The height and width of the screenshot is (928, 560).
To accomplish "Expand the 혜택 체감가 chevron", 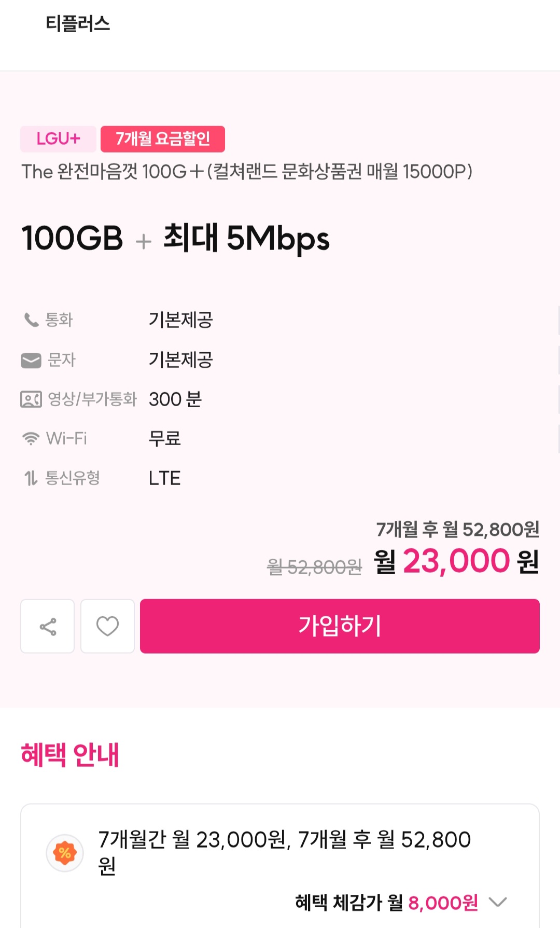I will 498,902.
